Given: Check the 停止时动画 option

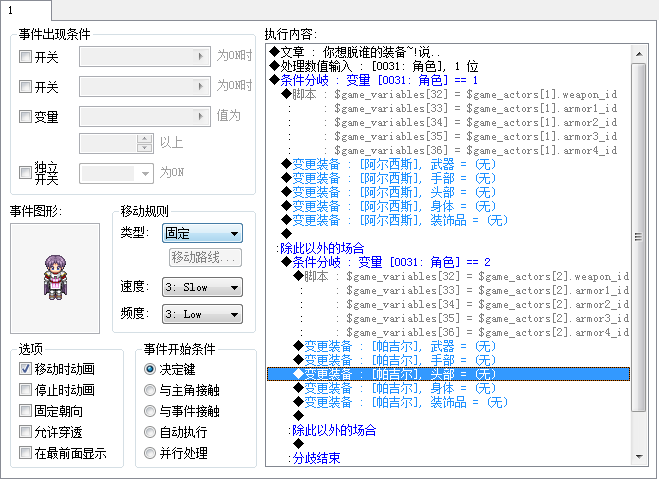Looking at the screenshot, I should 25,390.
